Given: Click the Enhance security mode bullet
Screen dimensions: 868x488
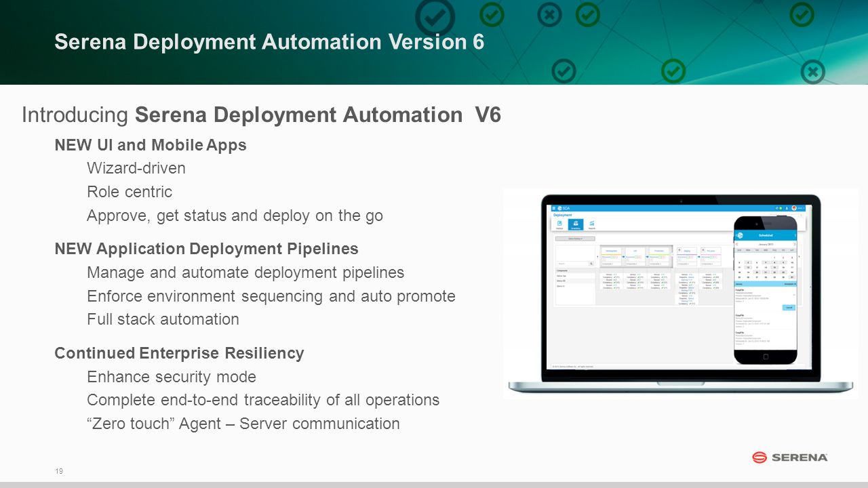Looking at the screenshot, I should pyautogui.click(x=172, y=377).
